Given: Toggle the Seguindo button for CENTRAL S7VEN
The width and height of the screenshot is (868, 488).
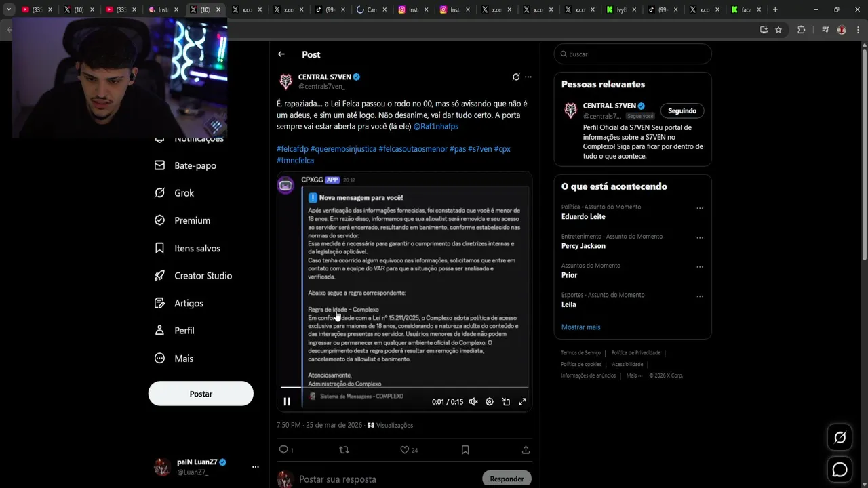Looking at the screenshot, I should click(x=682, y=110).
